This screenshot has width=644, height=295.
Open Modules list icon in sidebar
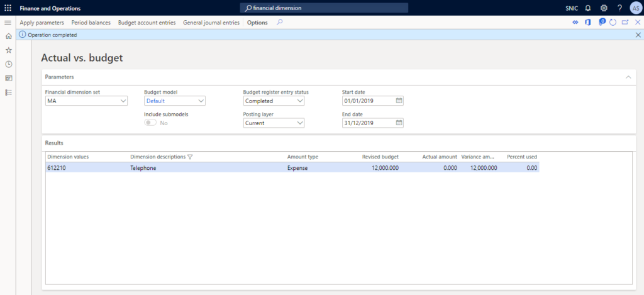[8, 92]
